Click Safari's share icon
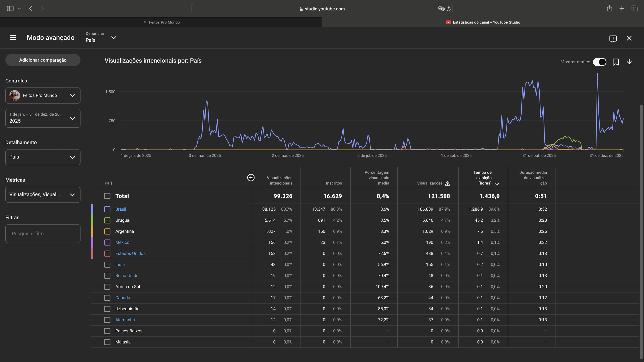 tap(609, 9)
